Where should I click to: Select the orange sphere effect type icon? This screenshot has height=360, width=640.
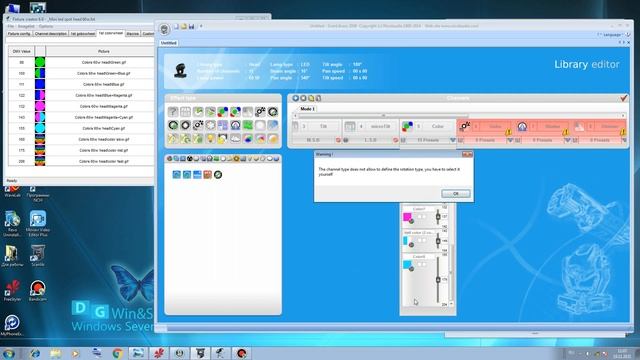273,139
